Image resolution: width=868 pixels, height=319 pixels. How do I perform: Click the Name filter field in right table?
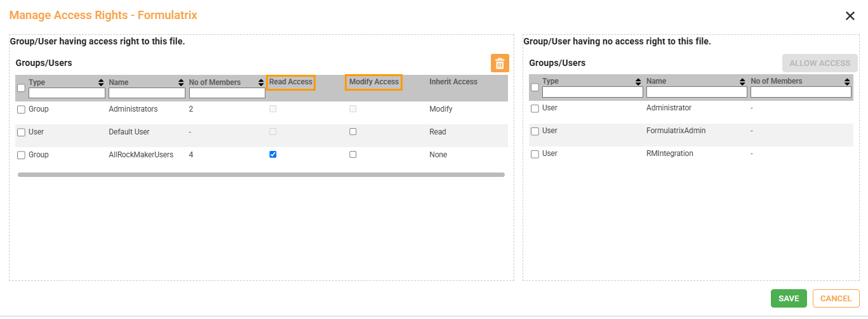coord(697,92)
